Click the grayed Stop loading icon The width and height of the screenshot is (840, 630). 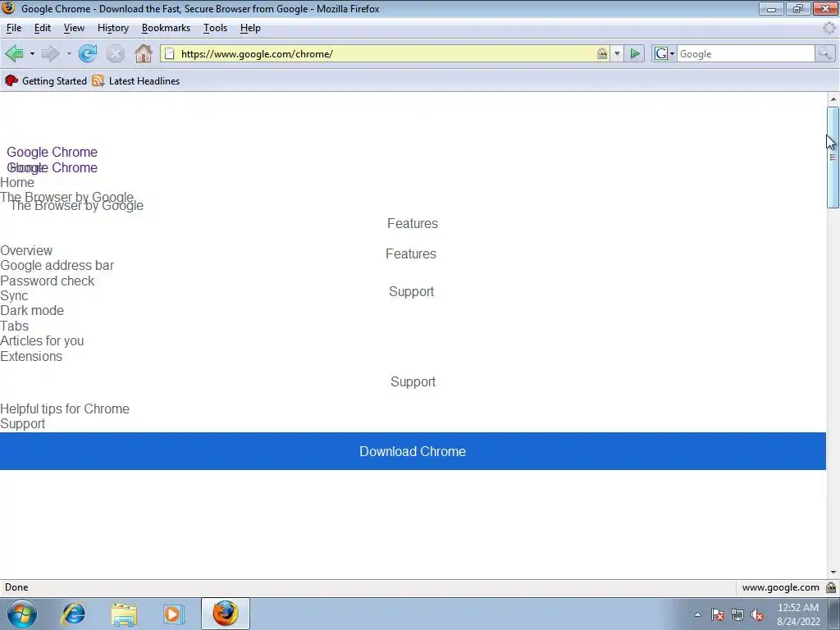click(x=115, y=53)
